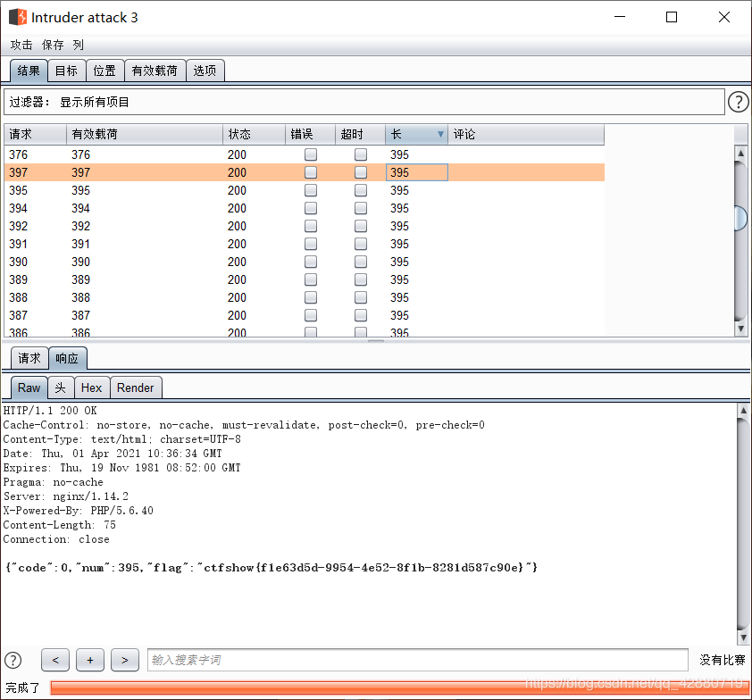Image resolution: width=752 pixels, height=700 pixels.
Task: Click the 有效载荷 column header
Action: pyautogui.click(x=145, y=134)
